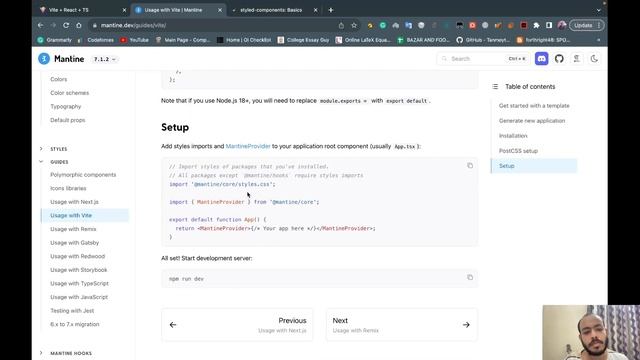This screenshot has width=640, height=360.
Task: Select Usage with Vite in sidebar
Action: click(x=85, y=215)
